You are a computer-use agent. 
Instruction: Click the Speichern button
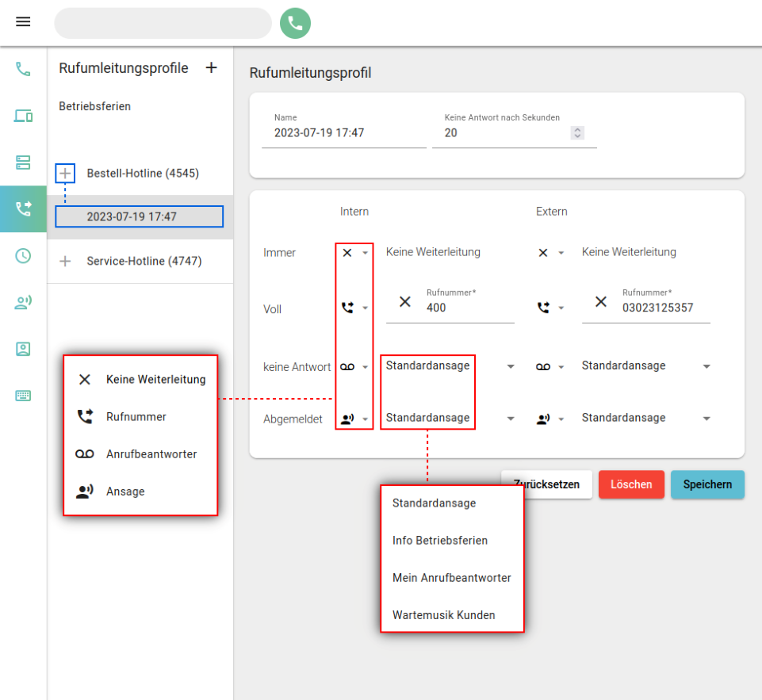pyautogui.click(x=707, y=484)
